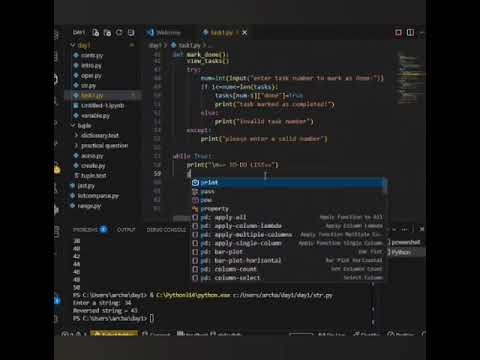Viewport: 480px width, 360px height.
Task: Click the 'while True:' line in the editor
Action: [x=192, y=156]
